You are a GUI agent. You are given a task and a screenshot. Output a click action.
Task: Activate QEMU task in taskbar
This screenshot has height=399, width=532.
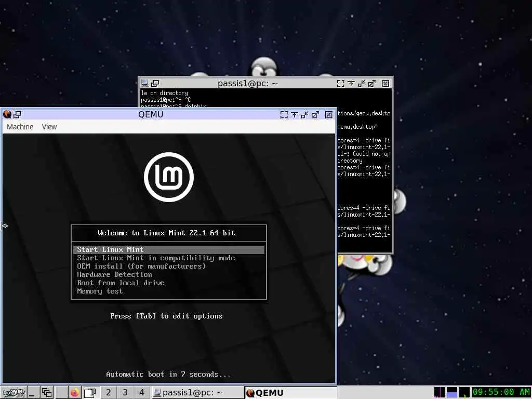click(x=290, y=393)
